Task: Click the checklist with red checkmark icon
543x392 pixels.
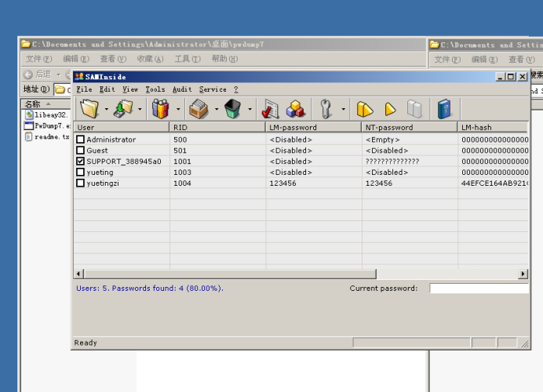Action: (270, 109)
